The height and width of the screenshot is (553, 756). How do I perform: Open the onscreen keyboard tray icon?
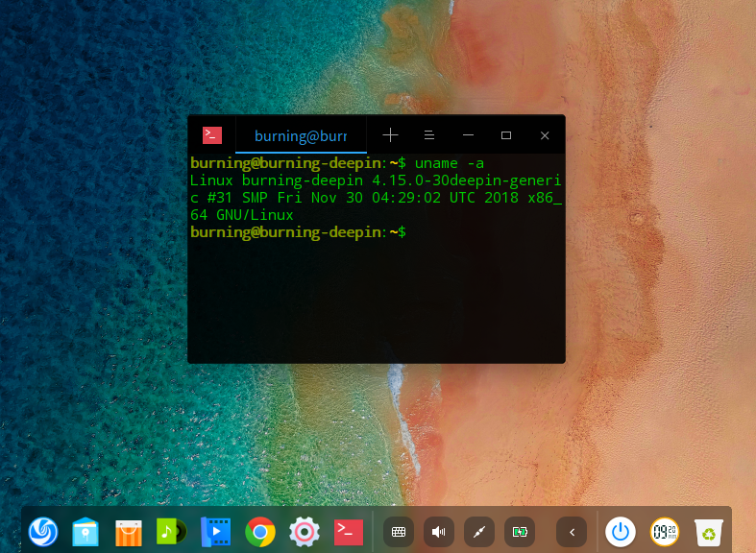click(399, 532)
